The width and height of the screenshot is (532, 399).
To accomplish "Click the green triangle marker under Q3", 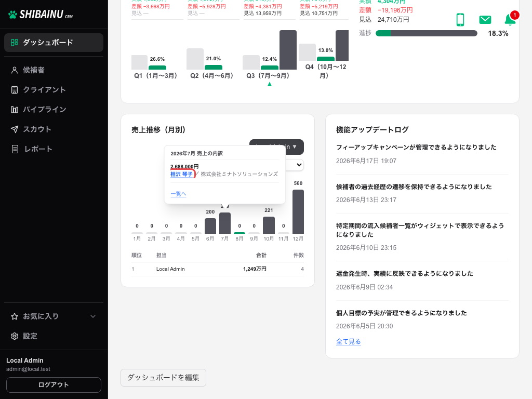I will (270, 84).
